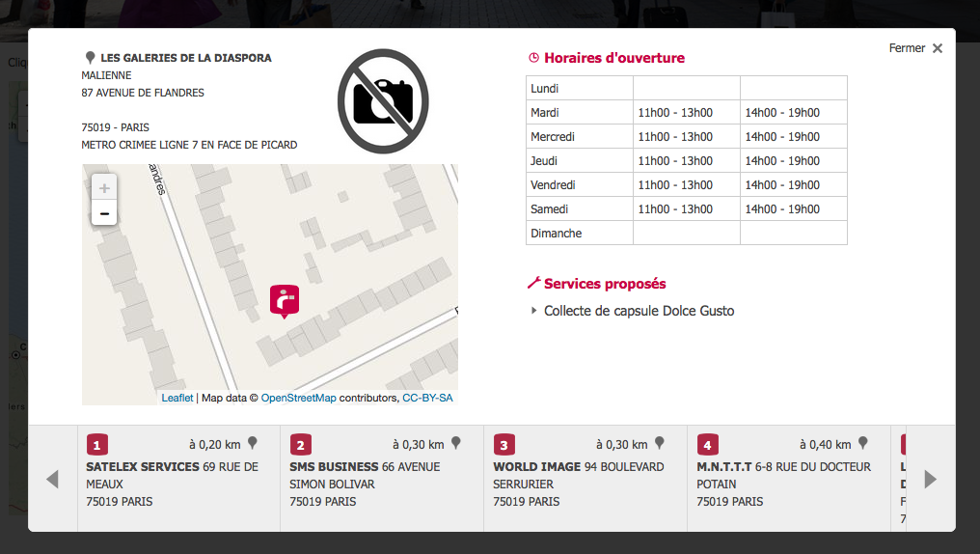Screen dimensions: 980x554
Task: Zoom out on the map
Action: tap(104, 213)
